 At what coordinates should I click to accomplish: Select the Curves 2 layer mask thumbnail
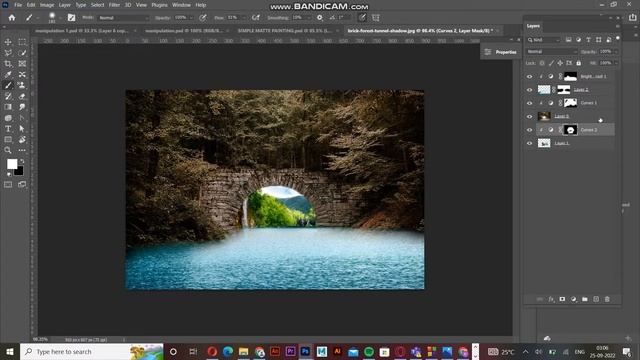pyautogui.click(x=570, y=130)
